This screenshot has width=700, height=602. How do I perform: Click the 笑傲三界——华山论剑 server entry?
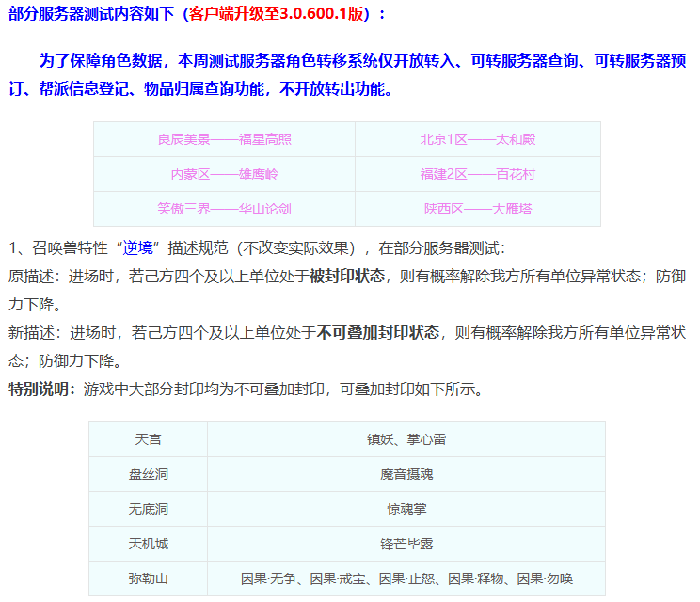pos(224,209)
